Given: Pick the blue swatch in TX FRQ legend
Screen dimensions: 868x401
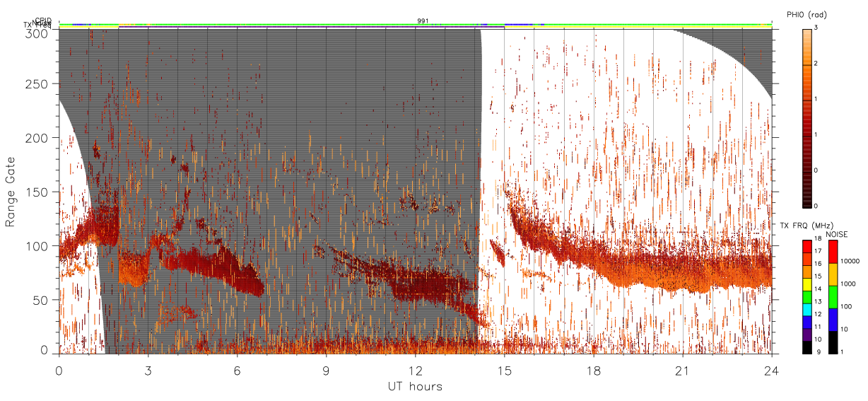Looking at the screenshot, I should pyautogui.click(x=807, y=322).
